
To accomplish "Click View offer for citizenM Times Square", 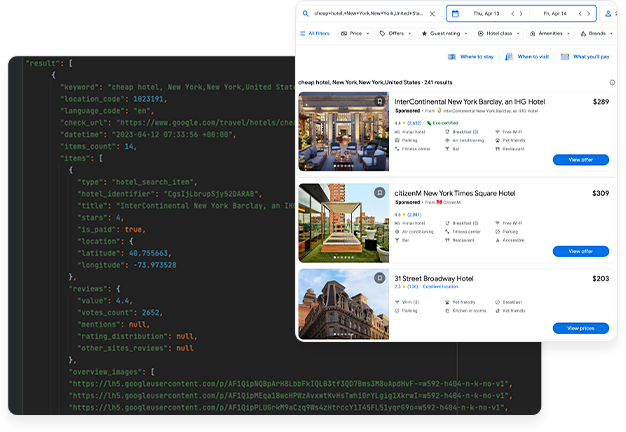I will click(580, 251).
